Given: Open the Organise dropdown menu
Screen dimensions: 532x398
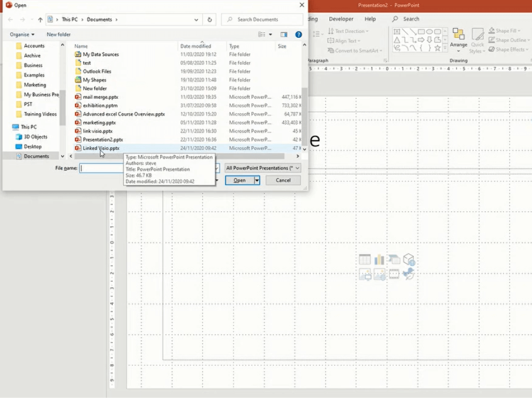Looking at the screenshot, I should click(22, 35).
